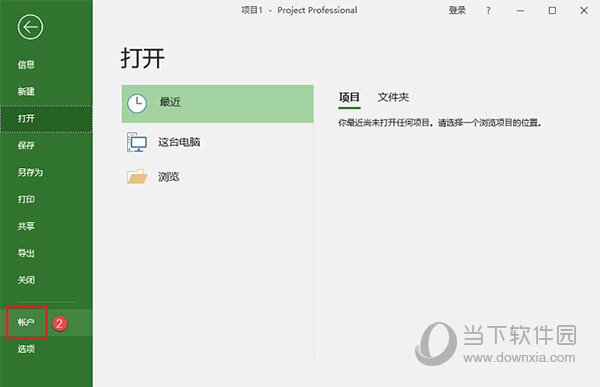
Task: Open the 信息 menu item
Action: (26, 65)
